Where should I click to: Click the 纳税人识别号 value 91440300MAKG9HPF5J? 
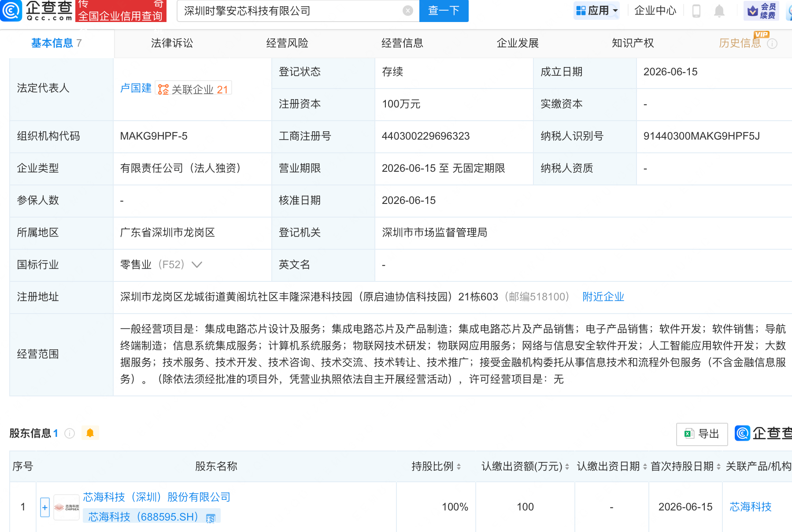pos(702,136)
